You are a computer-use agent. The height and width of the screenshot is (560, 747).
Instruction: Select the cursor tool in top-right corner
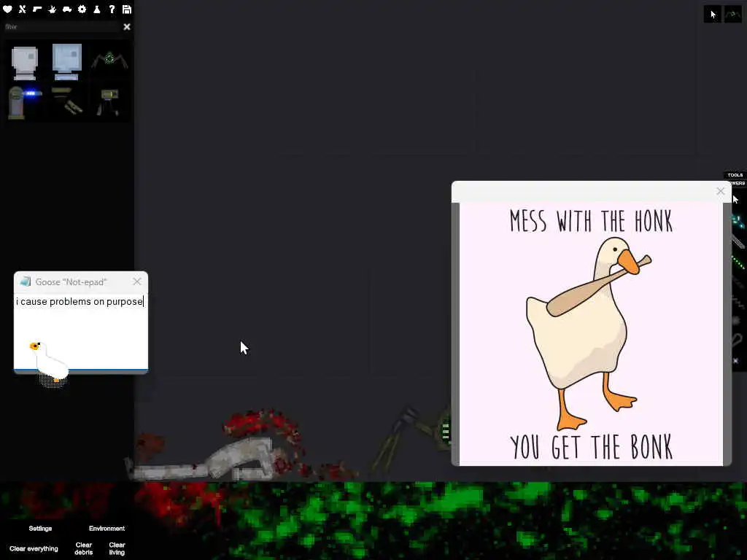[x=713, y=15]
